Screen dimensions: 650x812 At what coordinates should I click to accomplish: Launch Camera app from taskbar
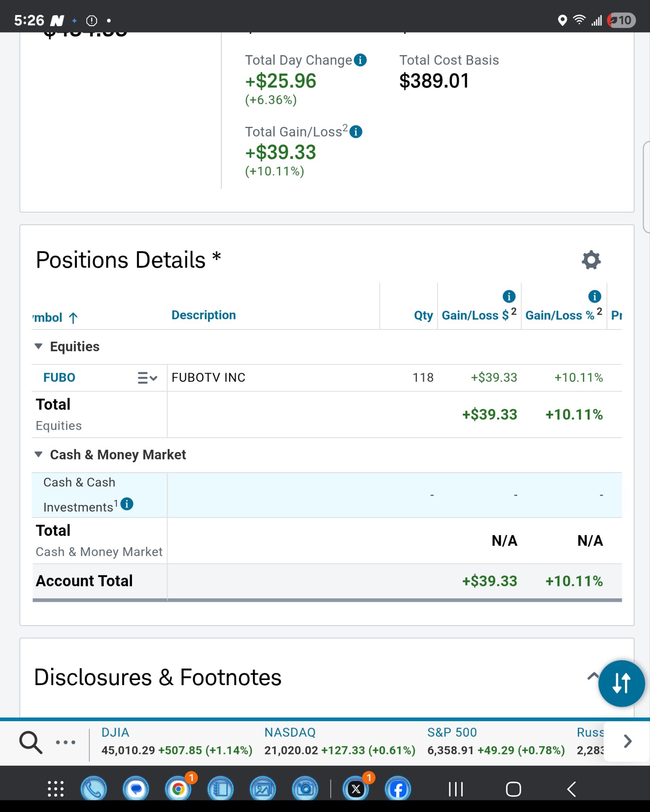tap(305, 789)
